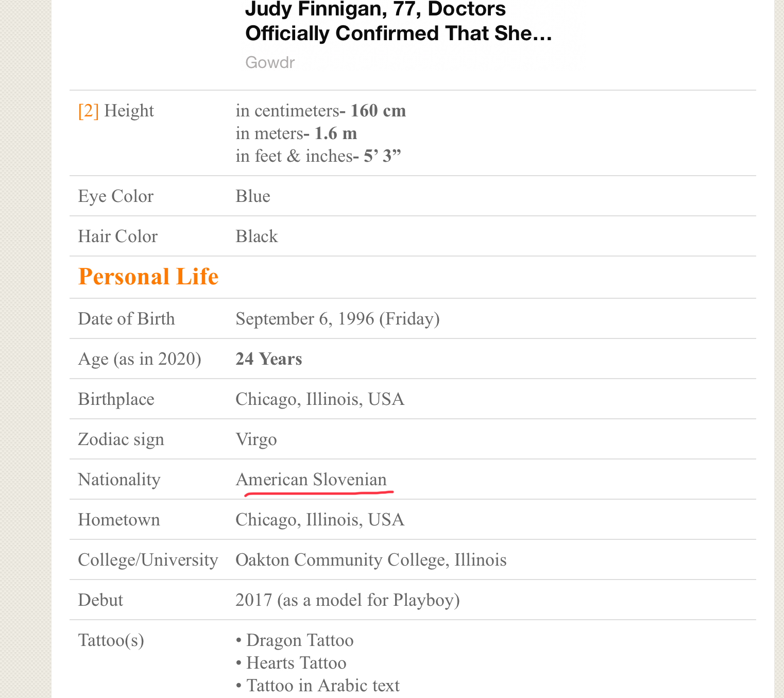Click the 160 cm height value
784x698 pixels.
(x=378, y=111)
